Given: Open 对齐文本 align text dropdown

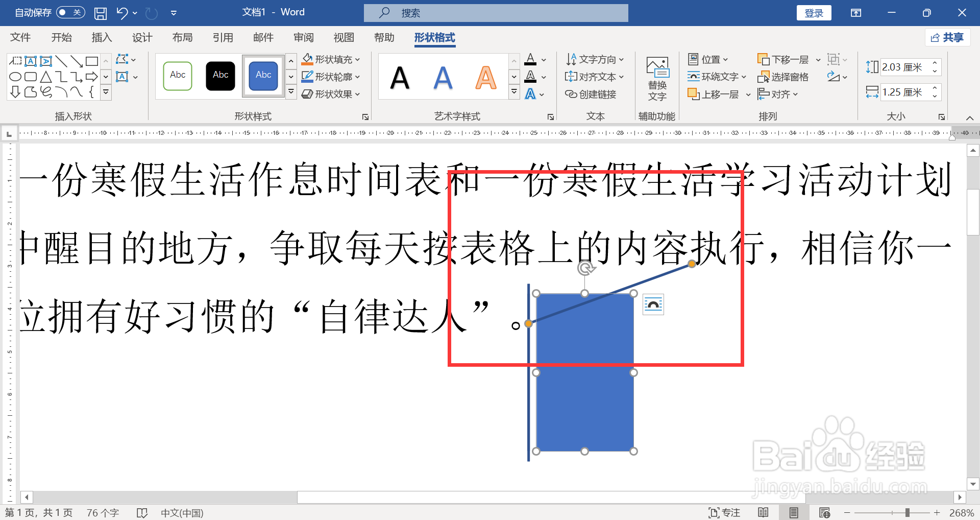Looking at the screenshot, I should (x=595, y=77).
